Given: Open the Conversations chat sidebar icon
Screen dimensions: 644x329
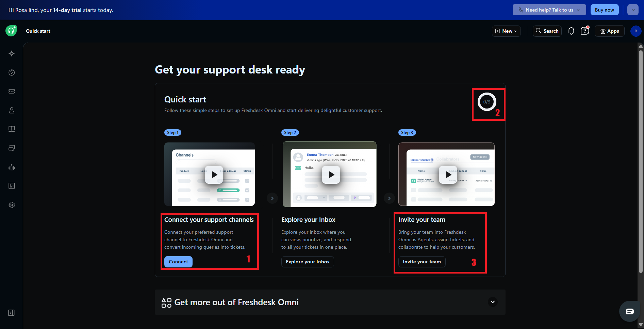Looking at the screenshot, I should [x=12, y=148].
